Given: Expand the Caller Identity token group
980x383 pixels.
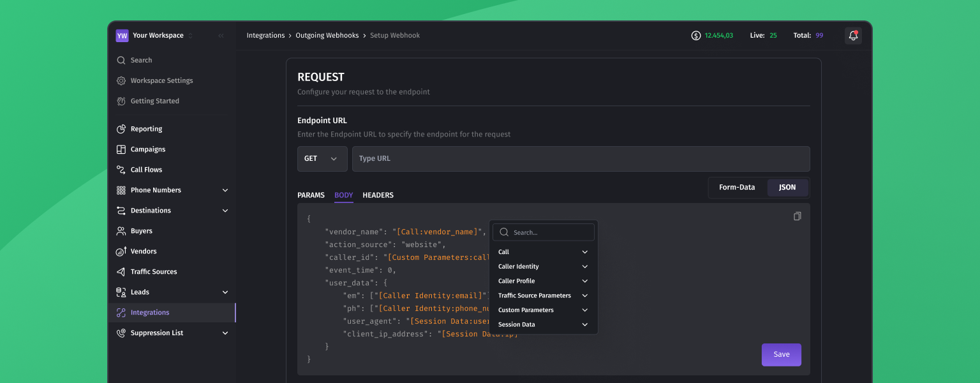Looking at the screenshot, I should (542, 267).
